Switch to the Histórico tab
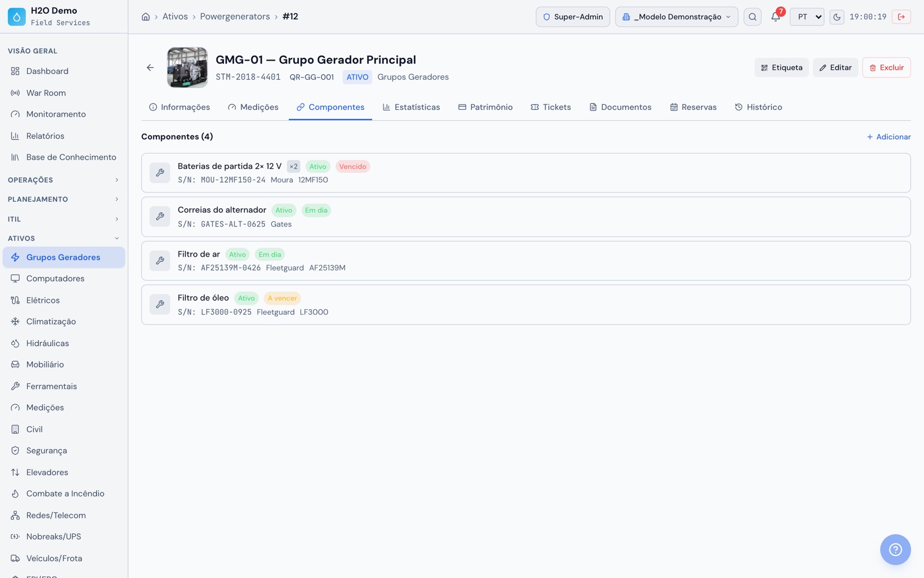Image resolution: width=924 pixels, height=578 pixels. tap(758, 107)
